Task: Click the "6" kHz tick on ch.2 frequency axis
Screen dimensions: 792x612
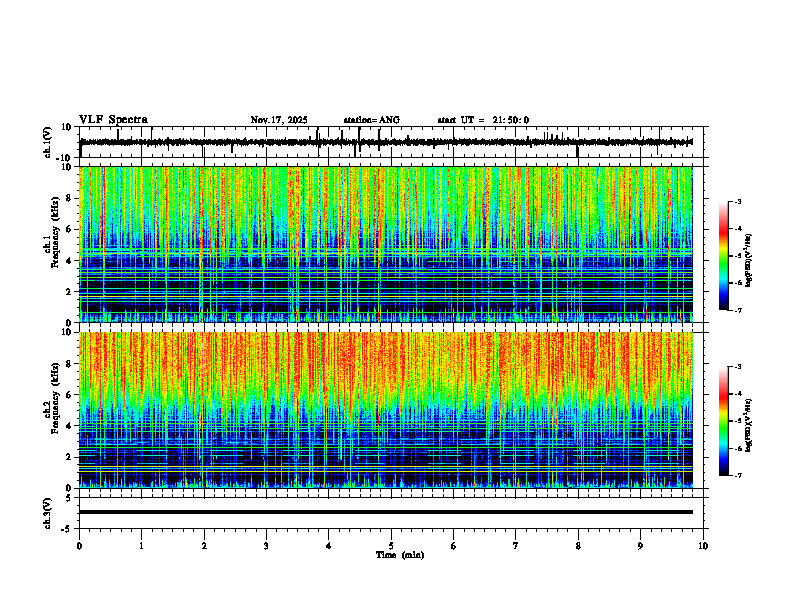Action: (69, 394)
